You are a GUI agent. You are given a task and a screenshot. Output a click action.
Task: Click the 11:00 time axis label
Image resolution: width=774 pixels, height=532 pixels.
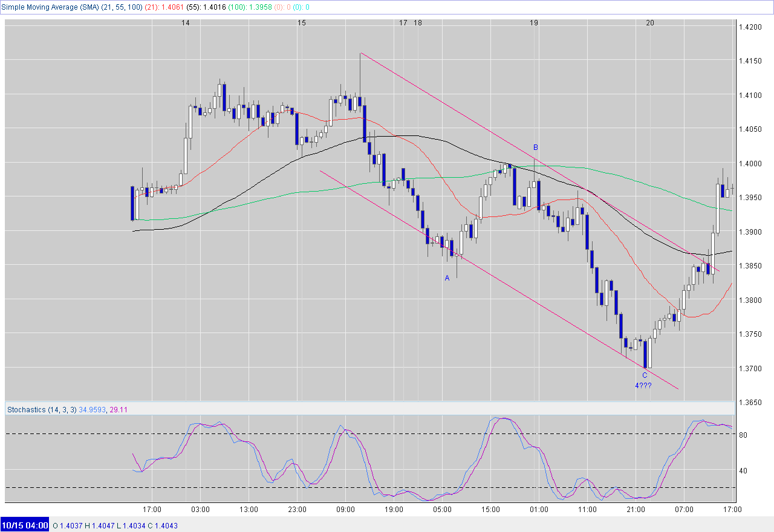pos(587,510)
